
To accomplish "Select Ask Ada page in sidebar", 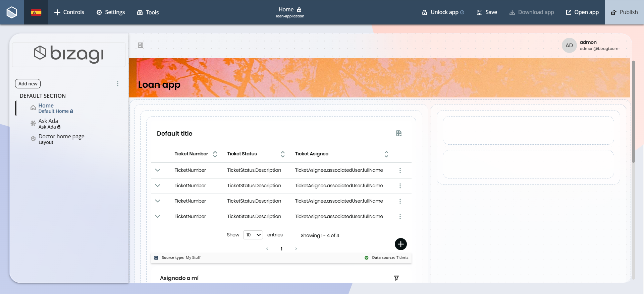I will pyautogui.click(x=50, y=124).
